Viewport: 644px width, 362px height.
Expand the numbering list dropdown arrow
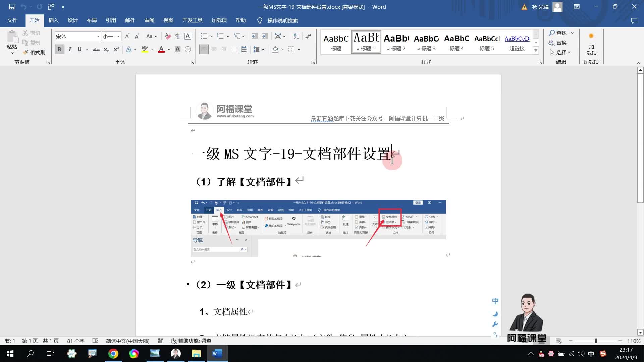click(228, 36)
